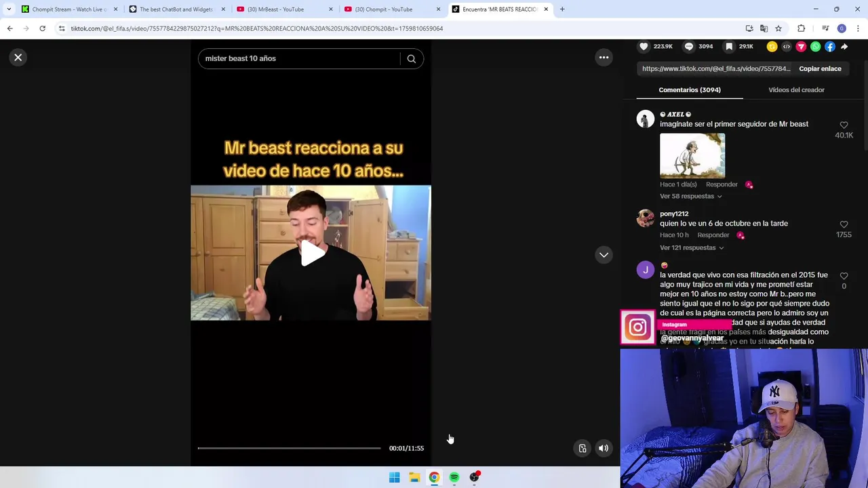The height and width of the screenshot is (488, 868).
Task: Expand 'Ver 58 respuestas' replies
Action: 691,196
